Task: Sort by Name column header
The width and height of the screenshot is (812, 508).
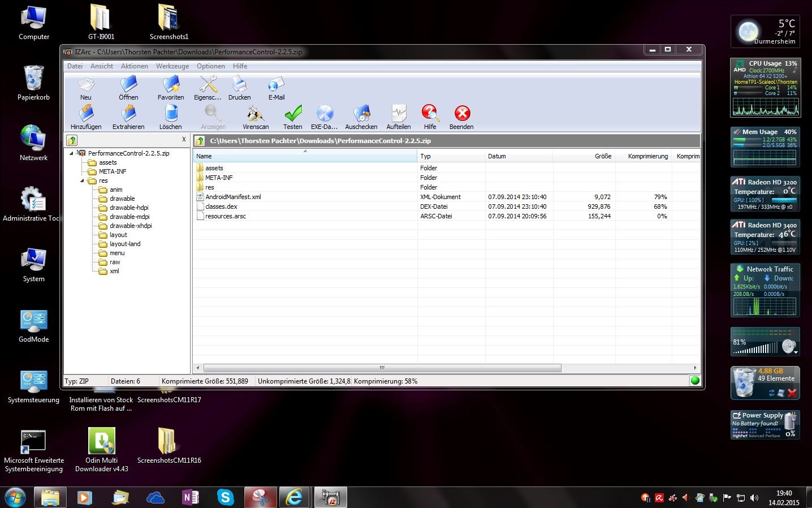Action: click(x=305, y=156)
